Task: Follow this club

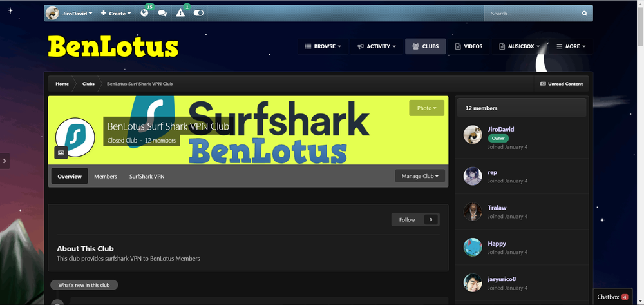Action: click(407, 220)
